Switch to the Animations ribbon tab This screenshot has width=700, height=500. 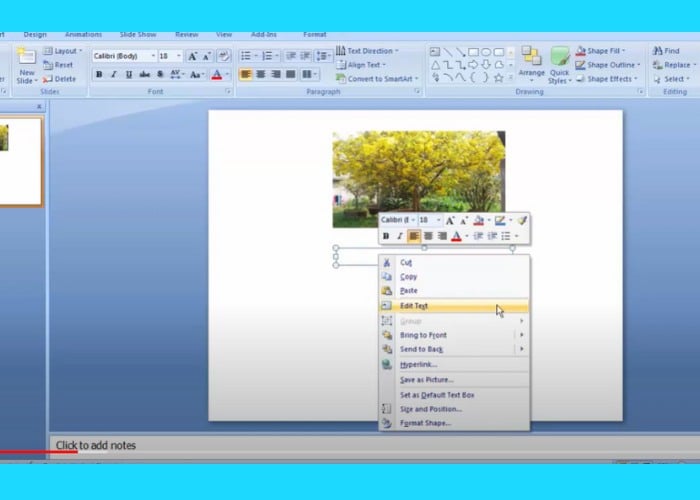tap(83, 35)
